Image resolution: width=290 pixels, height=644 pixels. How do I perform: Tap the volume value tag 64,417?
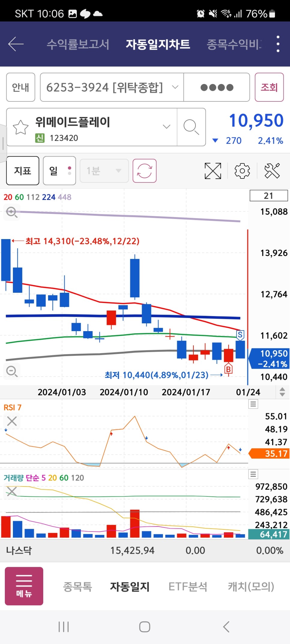[269, 534]
